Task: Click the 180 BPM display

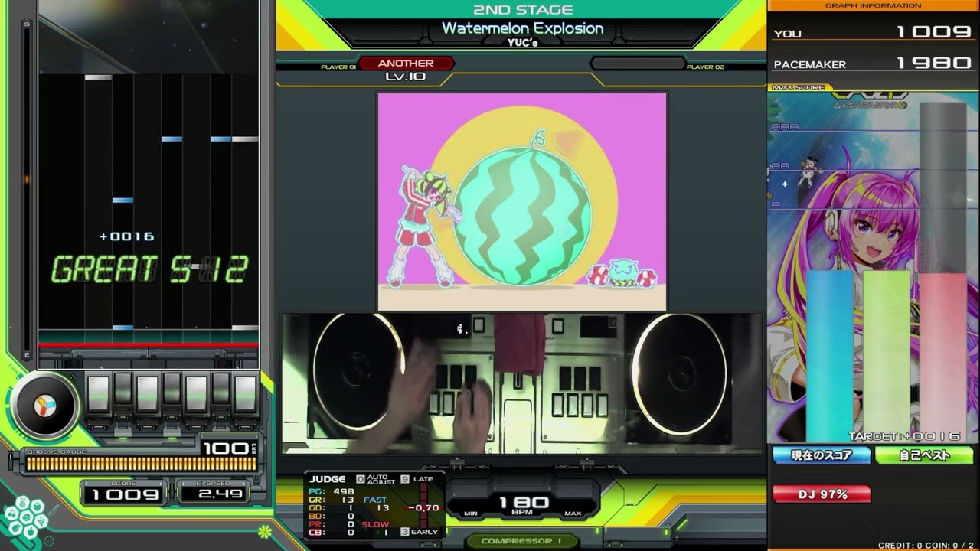Action: point(524,504)
